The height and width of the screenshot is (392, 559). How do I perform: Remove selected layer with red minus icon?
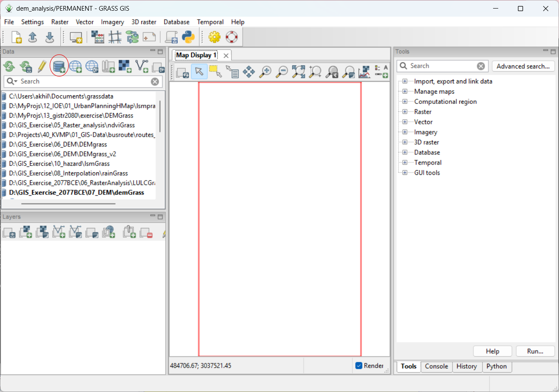click(146, 232)
